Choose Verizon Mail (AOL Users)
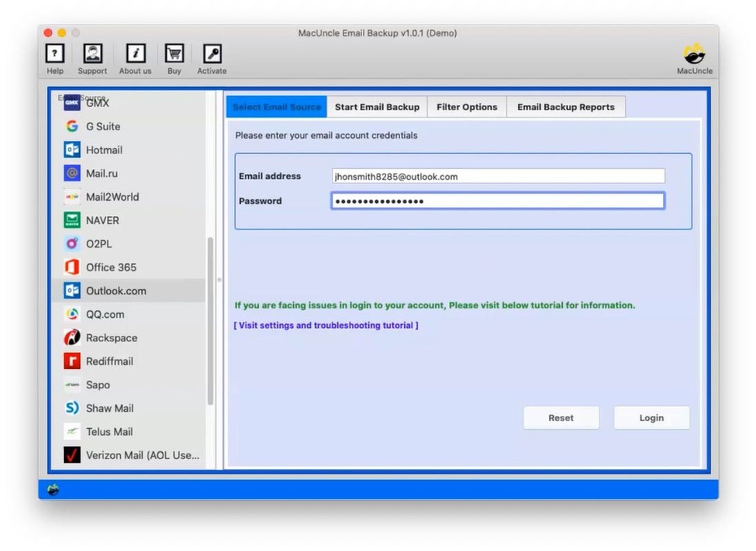This screenshot has height=551, width=756. click(x=128, y=455)
